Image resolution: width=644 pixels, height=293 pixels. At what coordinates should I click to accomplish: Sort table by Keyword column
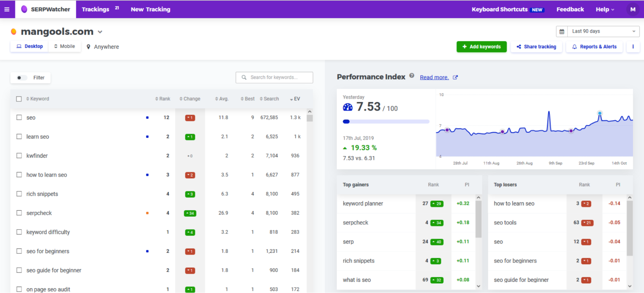(38, 99)
